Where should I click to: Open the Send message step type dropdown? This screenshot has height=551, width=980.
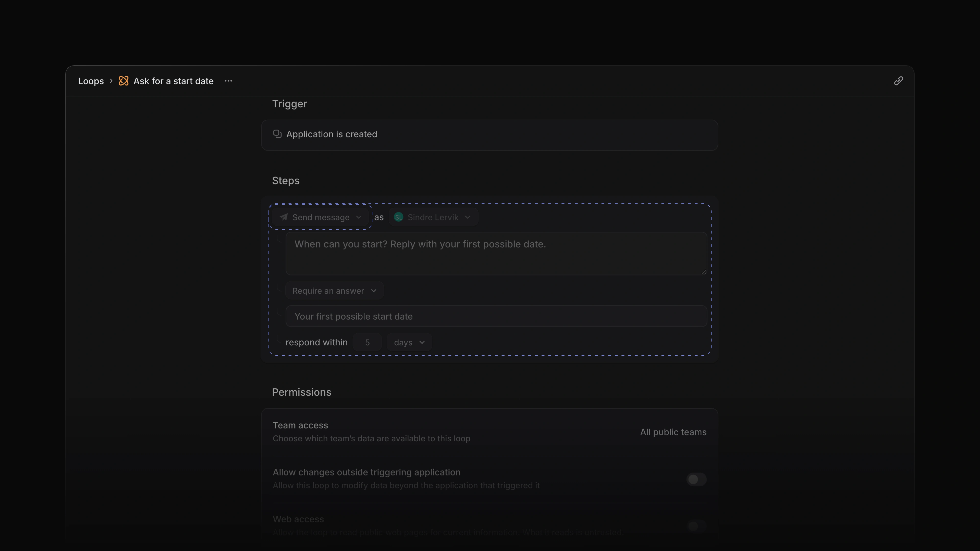[x=320, y=218]
